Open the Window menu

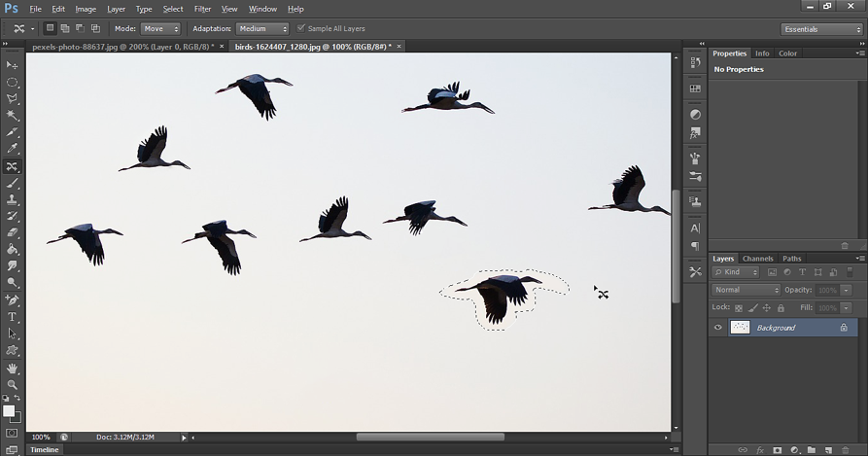click(x=262, y=9)
